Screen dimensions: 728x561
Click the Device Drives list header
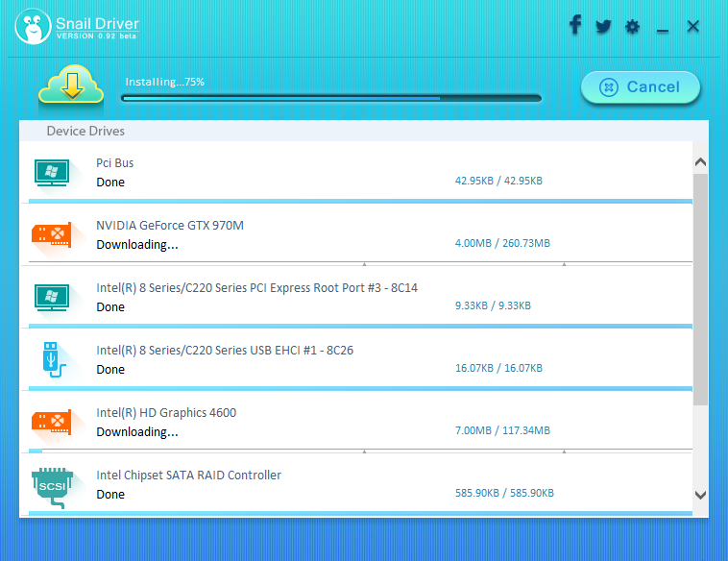[x=364, y=131]
